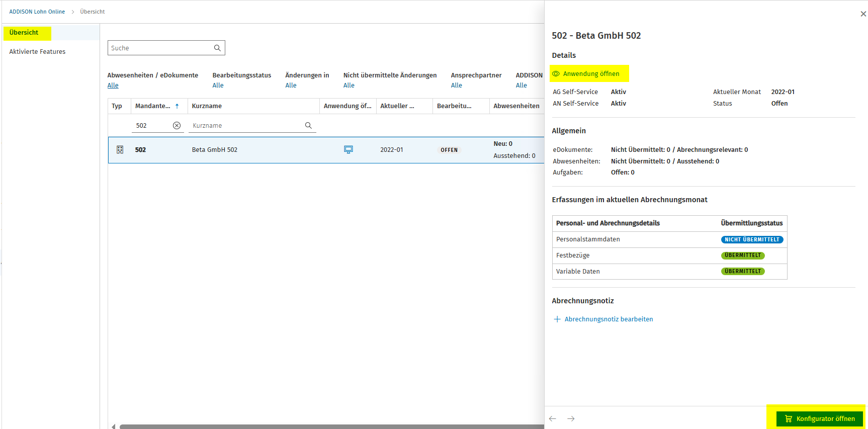Click the building type icon for client 502

pyautogui.click(x=120, y=150)
